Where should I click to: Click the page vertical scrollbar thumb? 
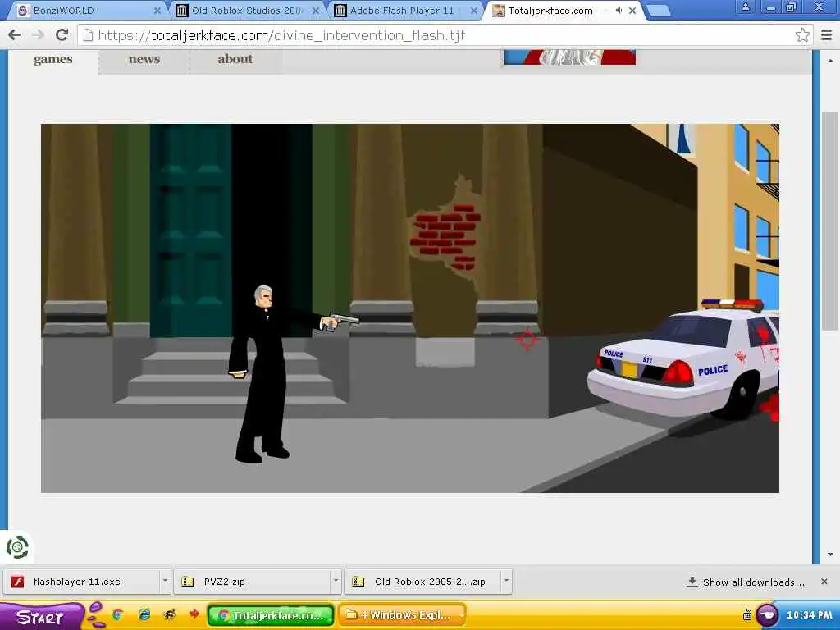click(830, 221)
